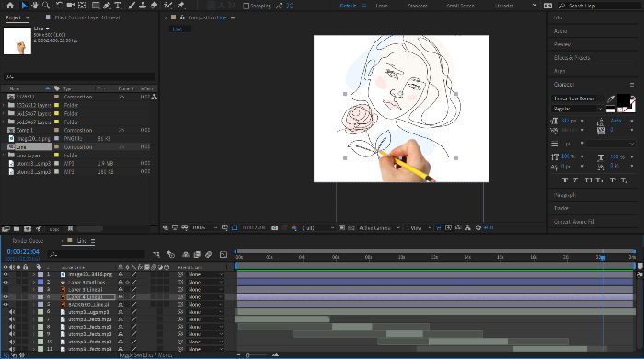Open the magnification 100% dropdown

pos(204,227)
